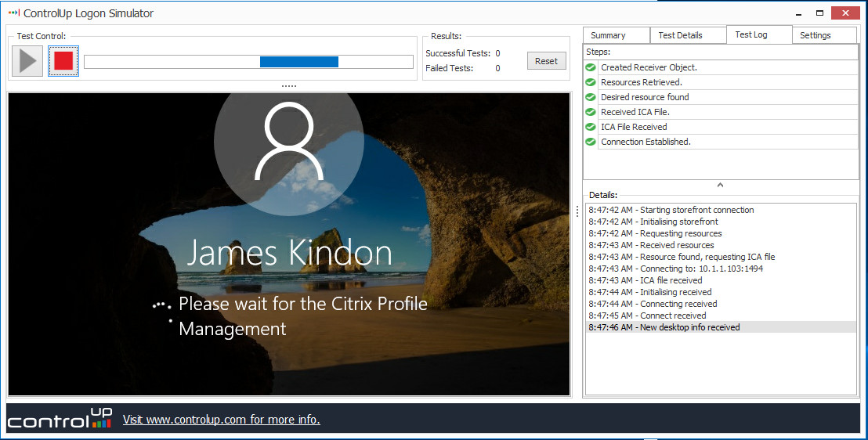Select log line 'Starting storefront connection'
This screenshot has height=440, width=868.
click(722, 210)
